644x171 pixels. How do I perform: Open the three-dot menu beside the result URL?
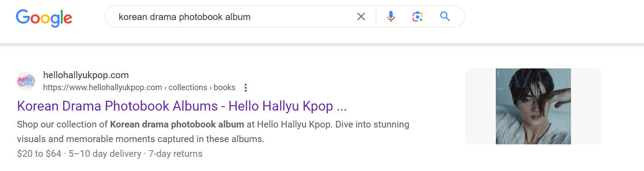tap(246, 87)
